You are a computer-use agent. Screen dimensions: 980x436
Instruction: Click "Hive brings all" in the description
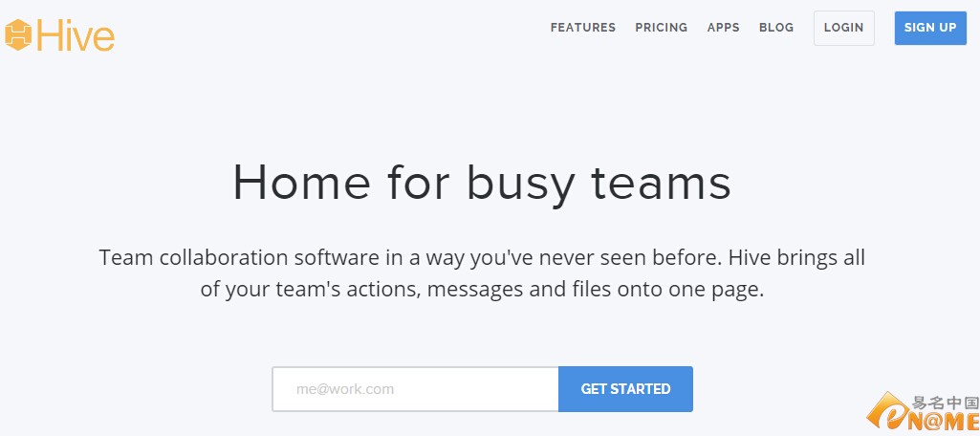pyautogui.click(x=797, y=257)
